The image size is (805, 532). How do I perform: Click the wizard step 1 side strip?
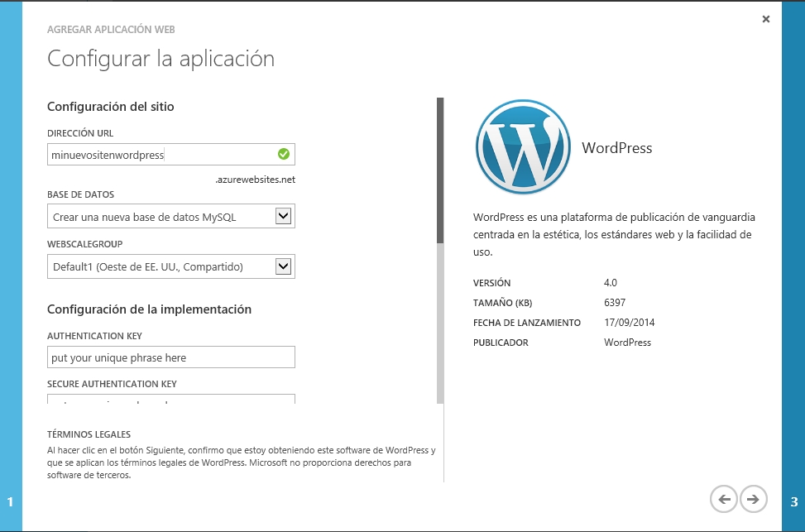pos(11,266)
